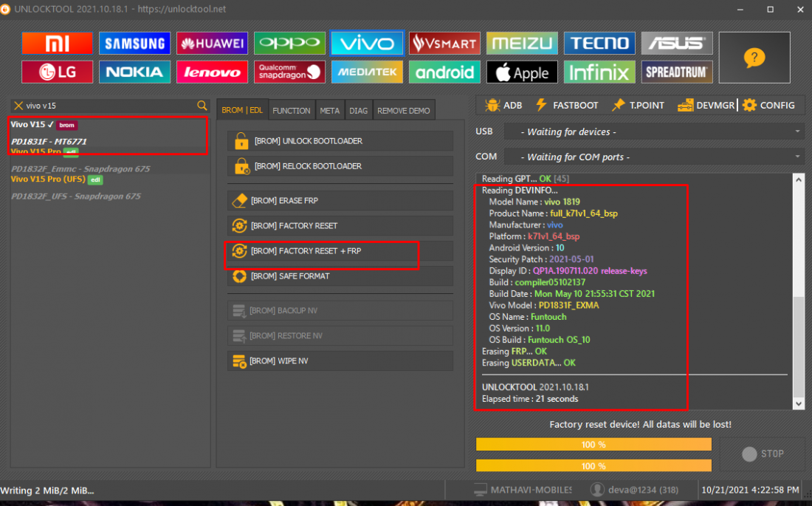The width and height of the screenshot is (812, 506).
Task: Select the Infinix brand tile
Action: coord(599,72)
